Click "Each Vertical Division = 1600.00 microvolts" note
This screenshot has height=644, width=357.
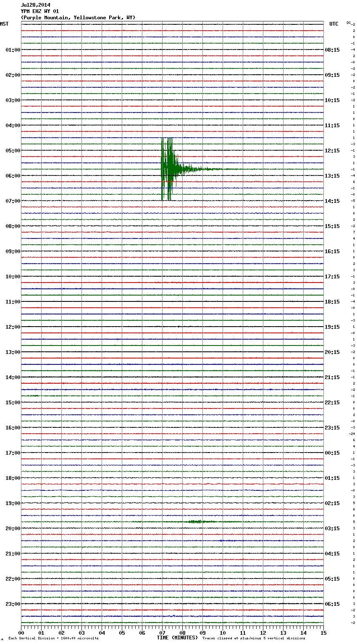pyautogui.click(x=53, y=639)
